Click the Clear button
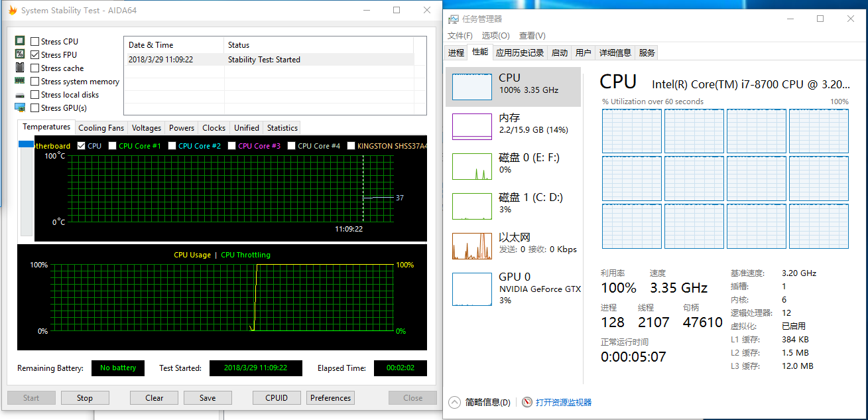 click(x=155, y=398)
